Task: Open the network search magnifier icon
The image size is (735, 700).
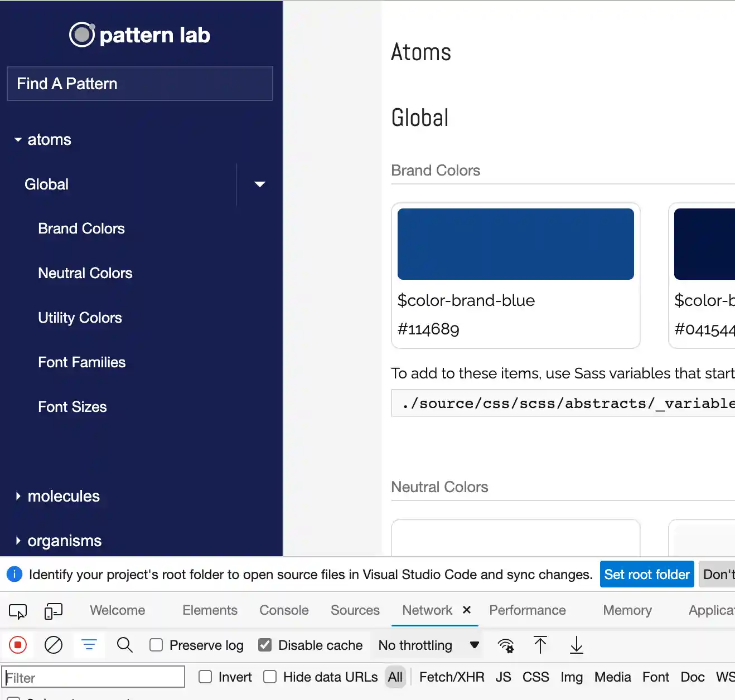Action: pos(125,645)
